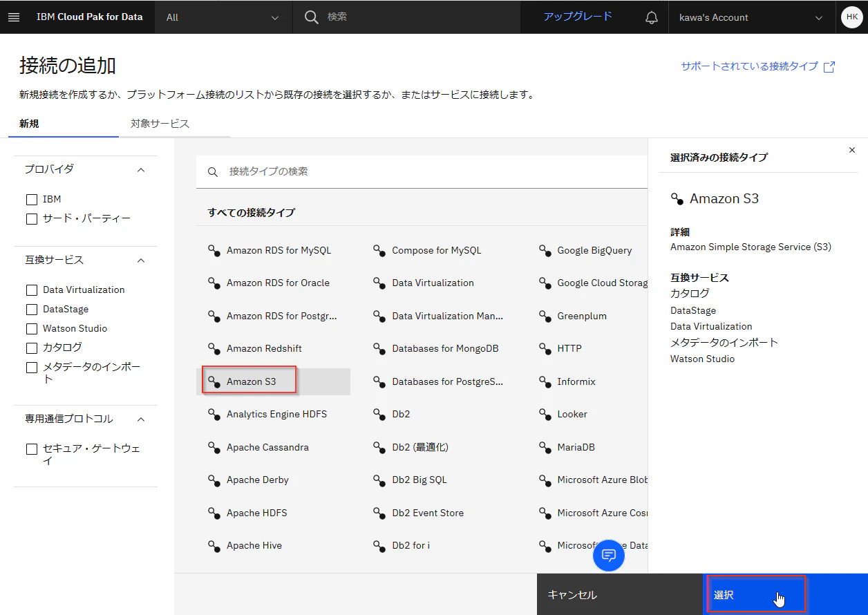The width and height of the screenshot is (868, 615).
Task: Close the selected connection type panel
Action: 851,150
